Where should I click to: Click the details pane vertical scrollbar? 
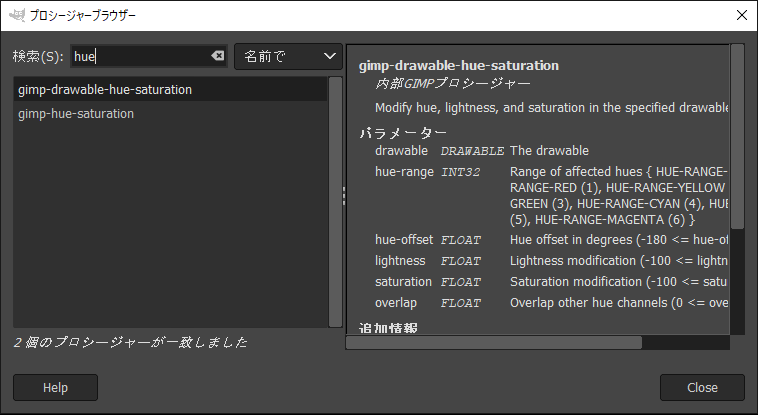coord(737,136)
